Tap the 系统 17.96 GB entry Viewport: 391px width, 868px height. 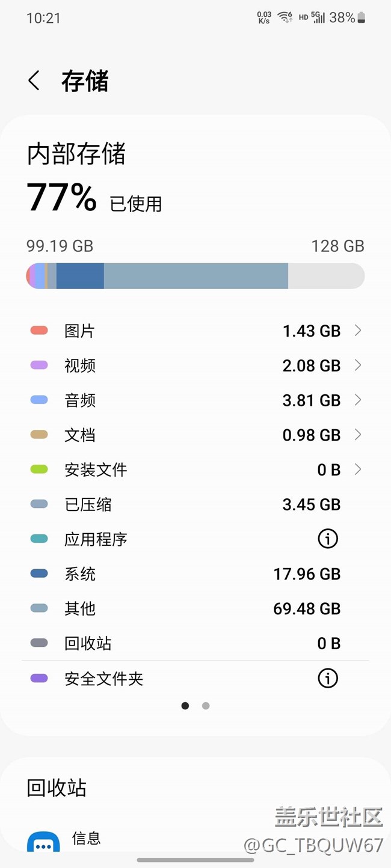click(x=195, y=574)
